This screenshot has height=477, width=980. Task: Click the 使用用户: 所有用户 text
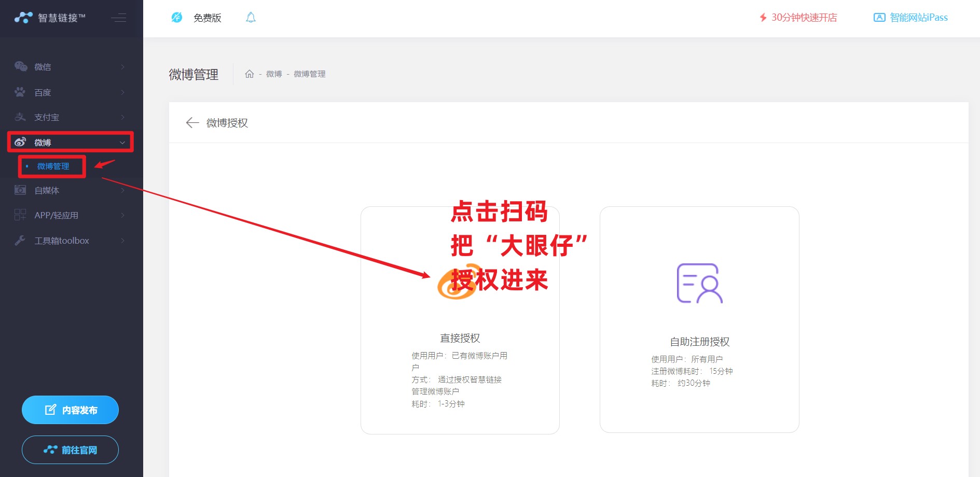coord(687,359)
